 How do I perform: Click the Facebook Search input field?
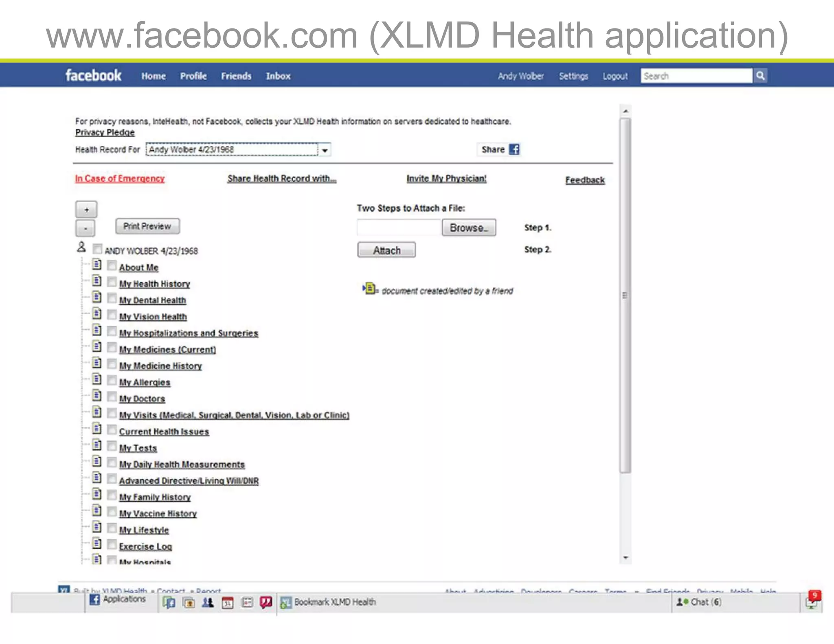pyautogui.click(x=696, y=76)
